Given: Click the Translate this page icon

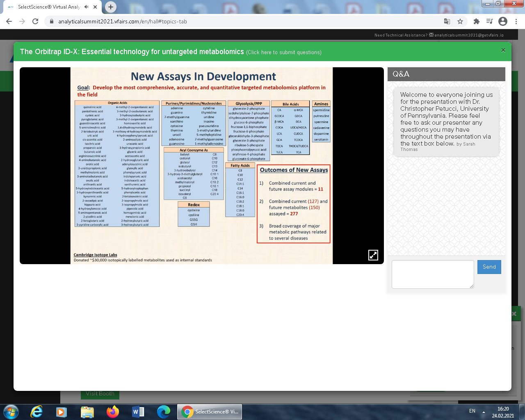Looking at the screenshot, I should tap(447, 21).
